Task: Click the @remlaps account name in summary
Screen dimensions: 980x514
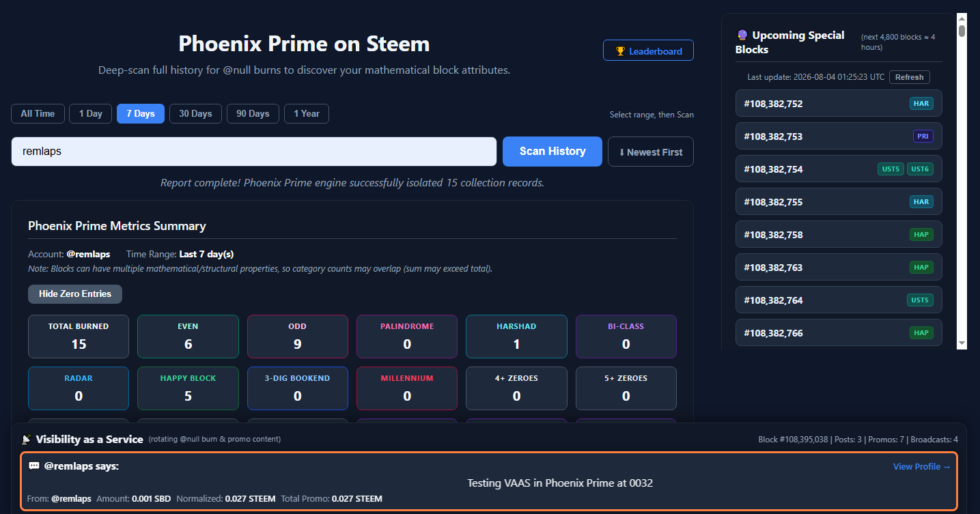Action: tap(88, 254)
